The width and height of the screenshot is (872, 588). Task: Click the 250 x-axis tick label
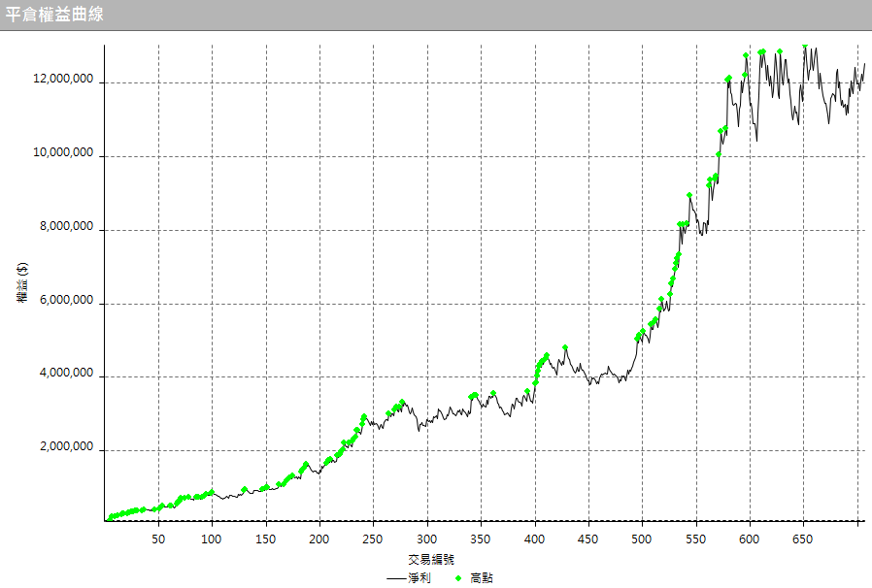[373, 539]
